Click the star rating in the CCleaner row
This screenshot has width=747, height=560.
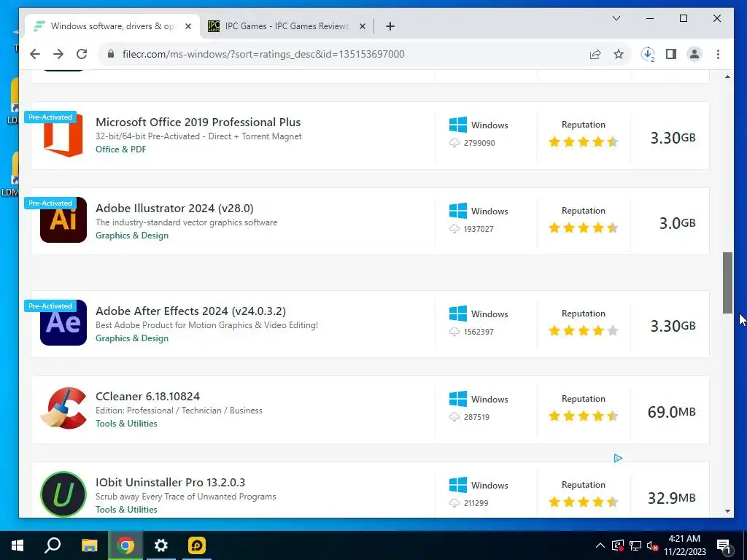point(583,416)
